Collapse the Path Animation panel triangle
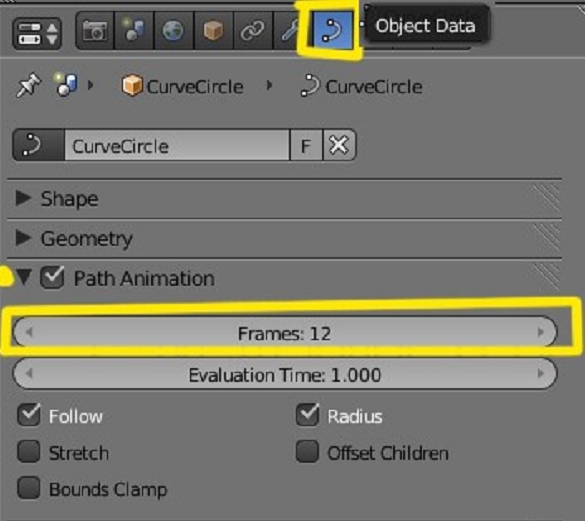 [x=24, y=277]
